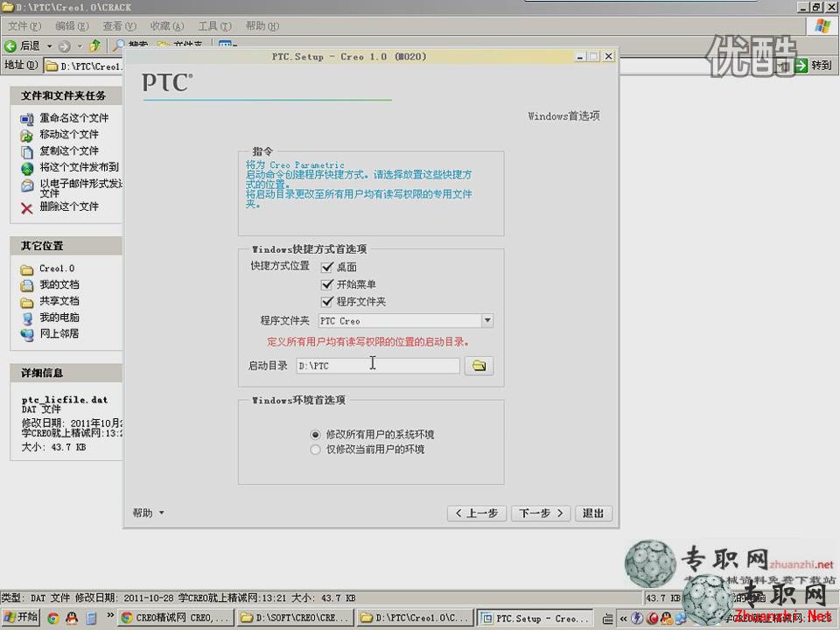Open the 程序文件夹 PTC Creo dropdown
Viewport: 840px width, 630px height.
pyautogui.click(x=487, y=320)
